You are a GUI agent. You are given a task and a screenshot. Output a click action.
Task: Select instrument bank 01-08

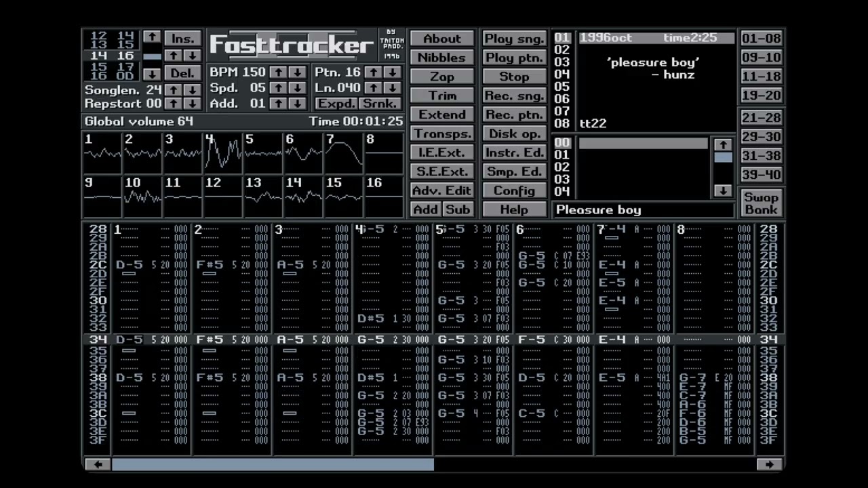(762, 39)
